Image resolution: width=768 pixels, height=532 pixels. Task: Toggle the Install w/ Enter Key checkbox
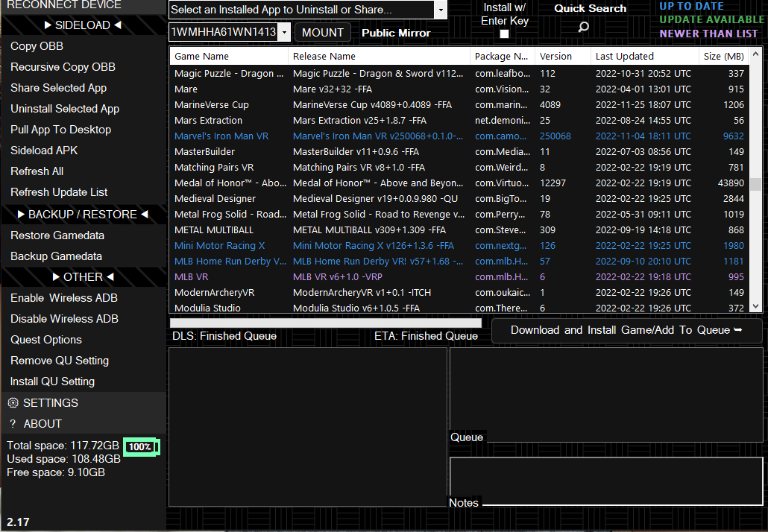tap(504, 34)
